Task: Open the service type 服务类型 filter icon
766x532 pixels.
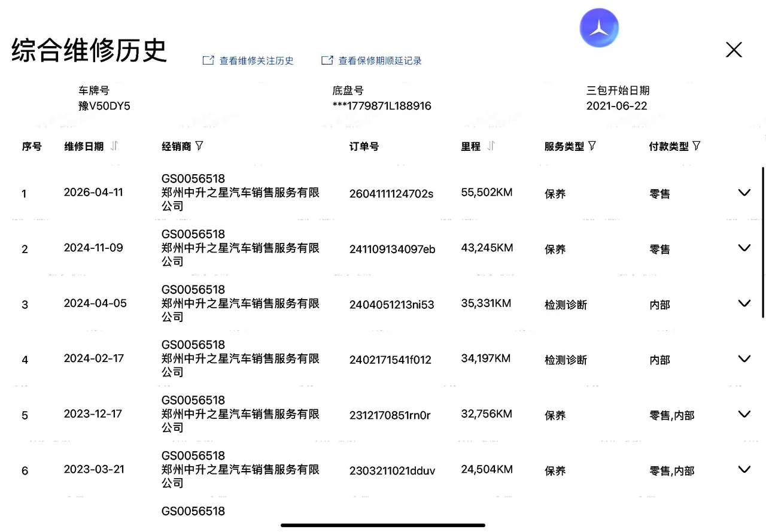Action: [592, 146]
